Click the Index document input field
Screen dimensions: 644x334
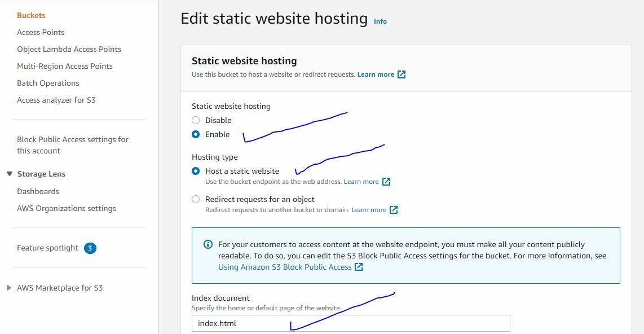[351, 323]
